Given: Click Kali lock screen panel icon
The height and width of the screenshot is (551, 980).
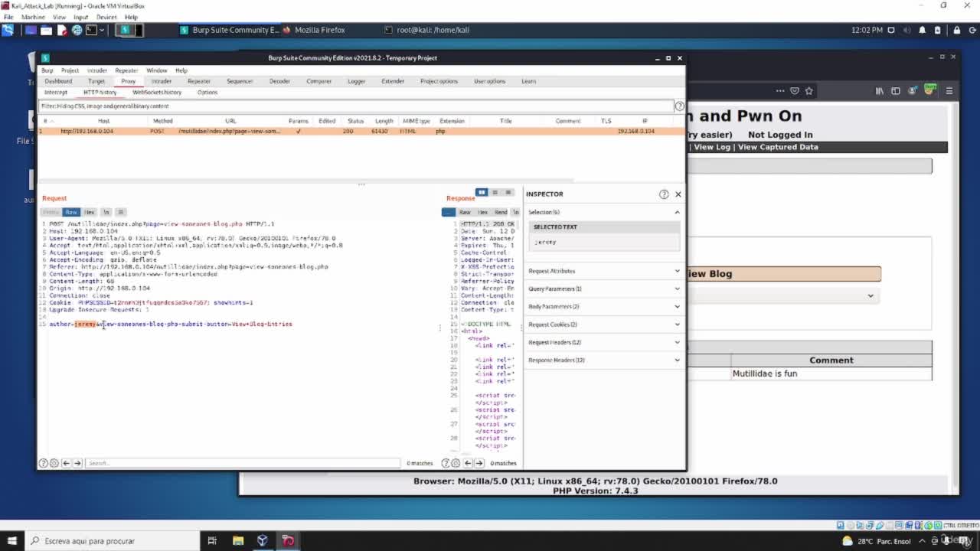Looking at the screenshot, I should pyautogui.click(x=956, y=30).
